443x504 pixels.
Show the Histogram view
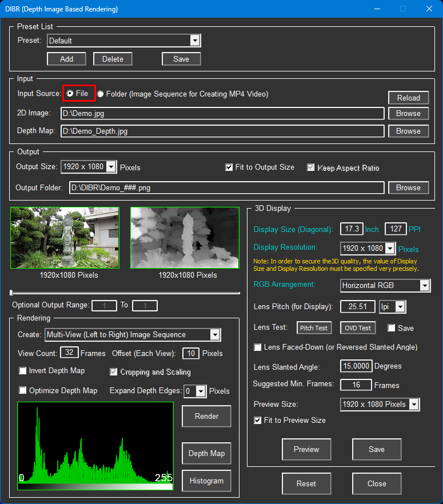click(206, 481)
